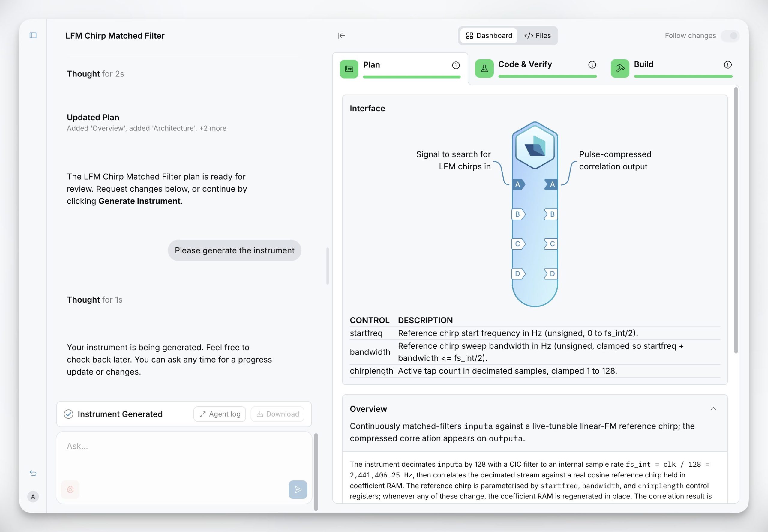The image size is (768, 532).
Task: Select output port D on the instrument
Action: pyautogui.click(x=551, y=274)
